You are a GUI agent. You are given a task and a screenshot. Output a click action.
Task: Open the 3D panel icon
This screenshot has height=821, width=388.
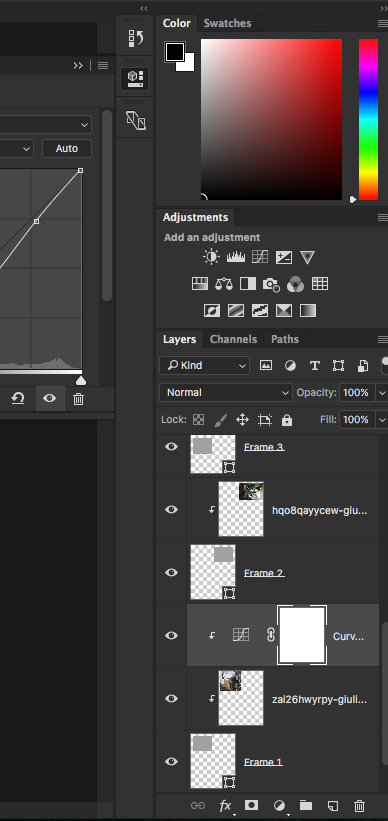(135, 78)
